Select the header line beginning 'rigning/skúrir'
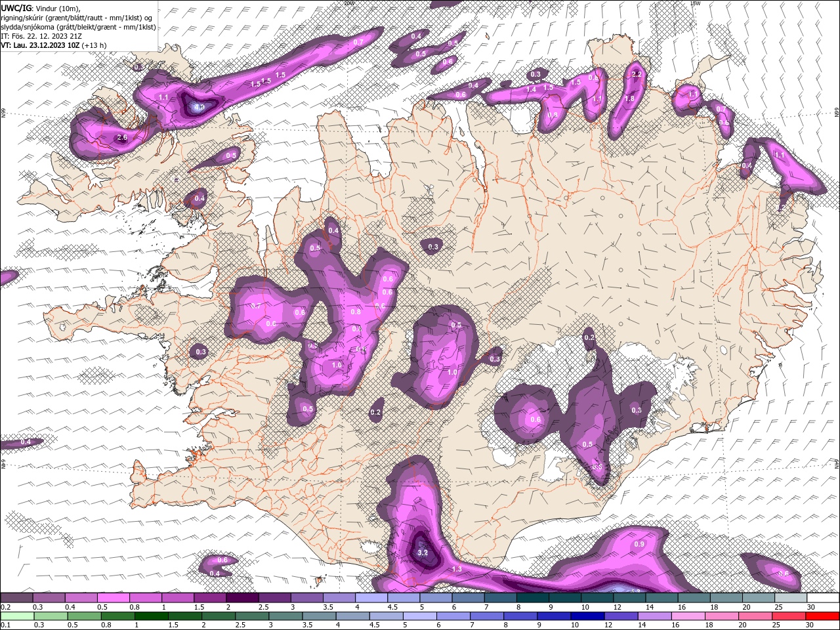 coord(77,17)
